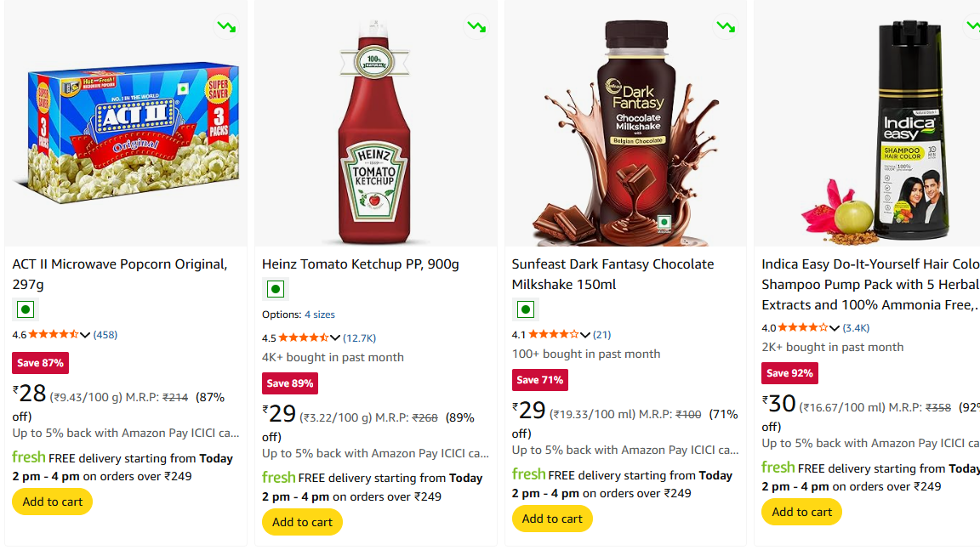
Task: Add ACT II Popcorn to cart
Action: pos(53,502)
